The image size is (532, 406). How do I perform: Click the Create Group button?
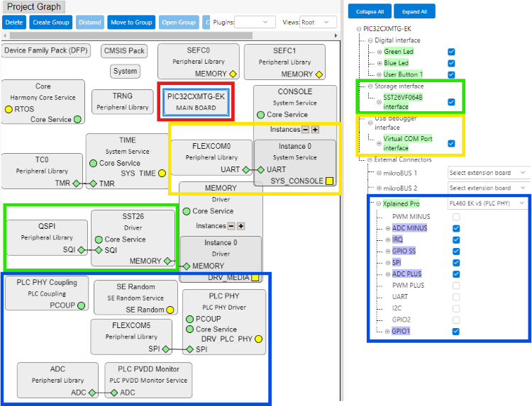click(50, 23)
